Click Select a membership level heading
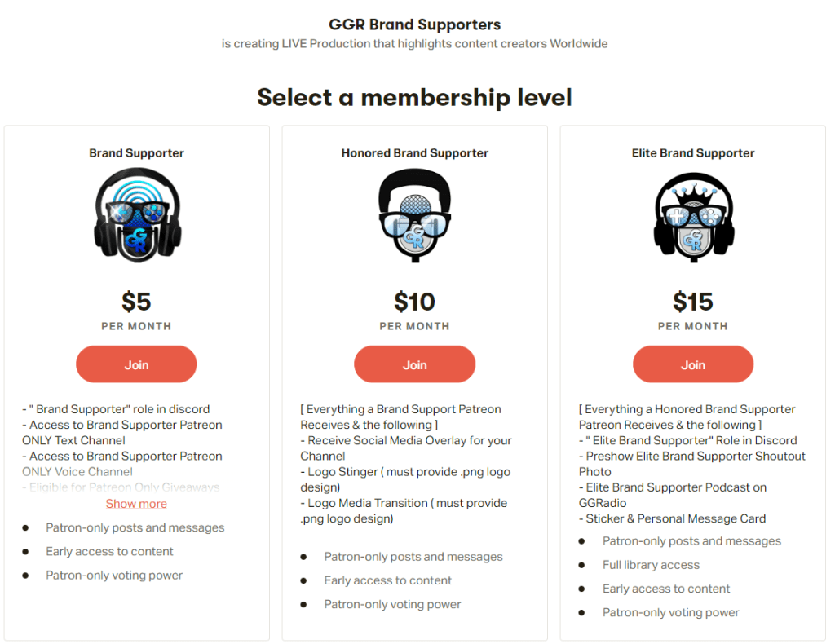Screen dimensions: 835x644 pos(414,98)
